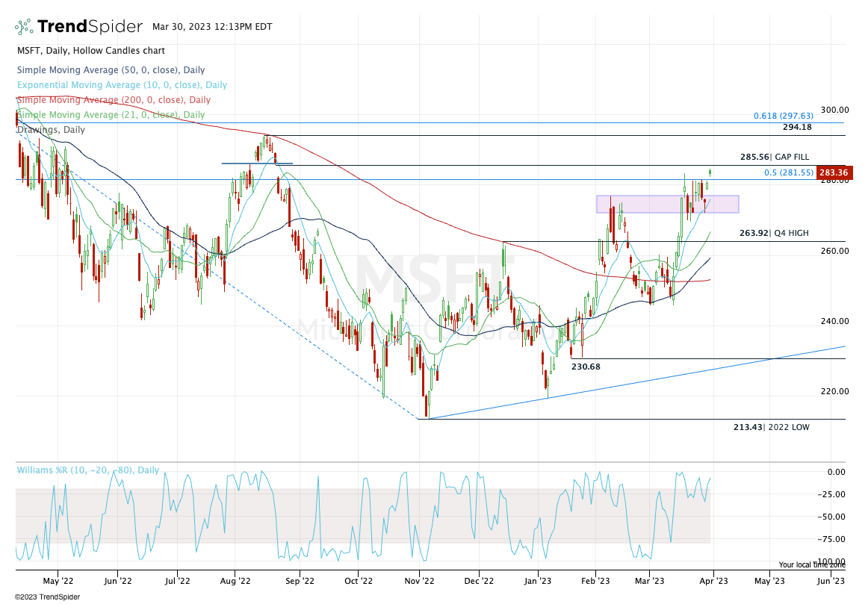Click the purple shaded zone rectangle
Image resolution: width=868 pixels, height=604 pixels.
(667, 204)
